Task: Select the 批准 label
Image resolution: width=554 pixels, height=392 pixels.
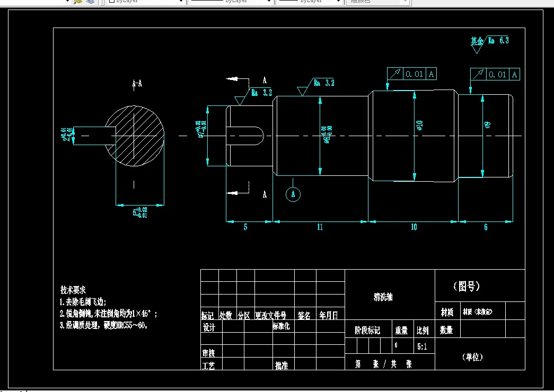Action: [x=282, y=366]
